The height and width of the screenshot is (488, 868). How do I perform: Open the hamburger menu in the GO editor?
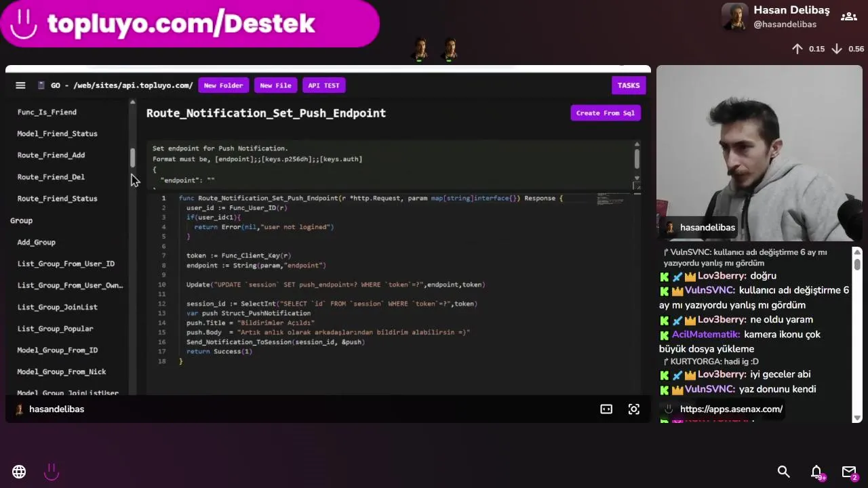coord(20,85)
